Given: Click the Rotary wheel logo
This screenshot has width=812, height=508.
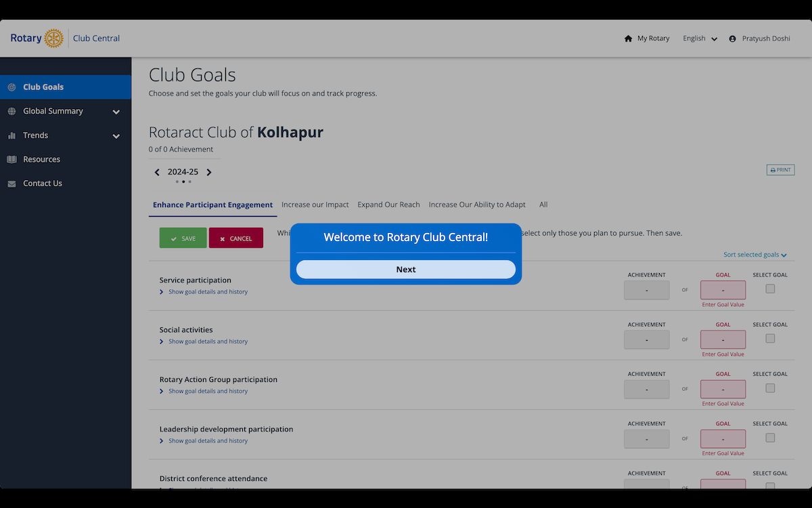Looking at the screenshot, I should pos(53,39).
